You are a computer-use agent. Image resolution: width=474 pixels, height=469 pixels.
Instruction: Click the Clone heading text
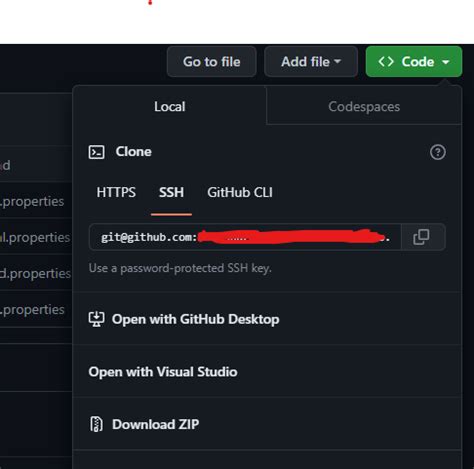point(134,152)
